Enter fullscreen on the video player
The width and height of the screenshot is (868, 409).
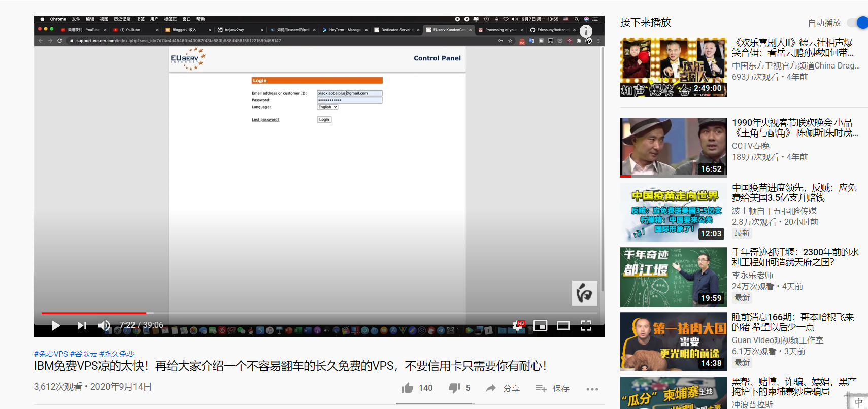pyautogui.click(x=586, y=325)
